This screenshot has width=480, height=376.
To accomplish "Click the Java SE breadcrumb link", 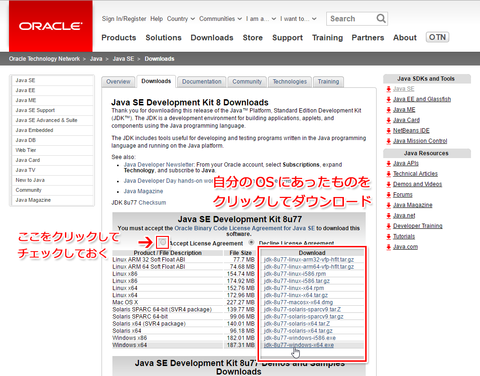I will pyautogui.click(x=123, y=59).
